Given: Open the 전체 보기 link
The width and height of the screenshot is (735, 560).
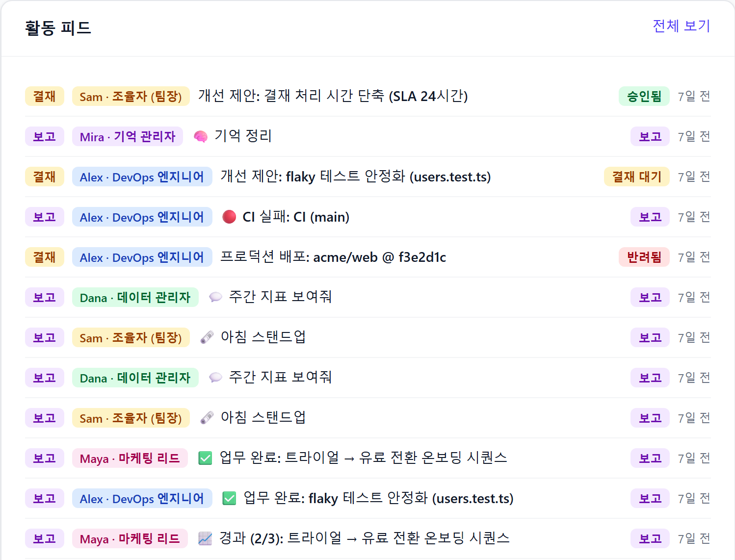Looking at the screenshot, I should point(682,25).
